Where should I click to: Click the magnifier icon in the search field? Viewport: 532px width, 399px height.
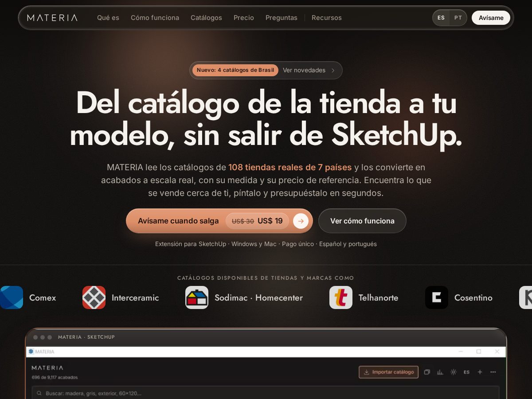pyautogui.click(x=39, y=393)
